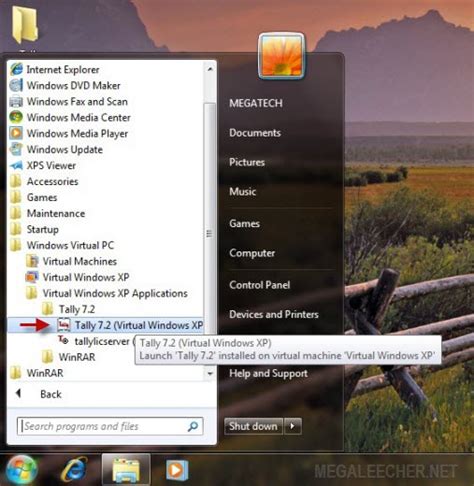
Task: Open Help and Support
Action: pyautogui.click(x=268, y=373)
